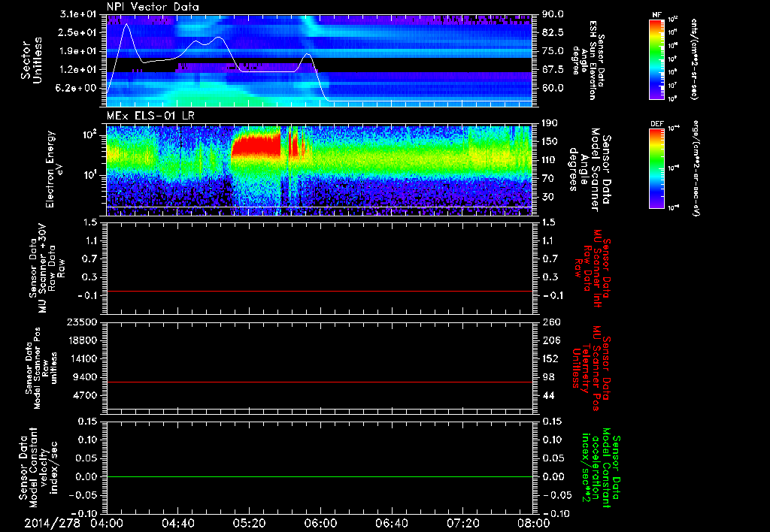Click the "07:20" time tick label
Viewport: 770px width, 532px height.
click(462, 523)
